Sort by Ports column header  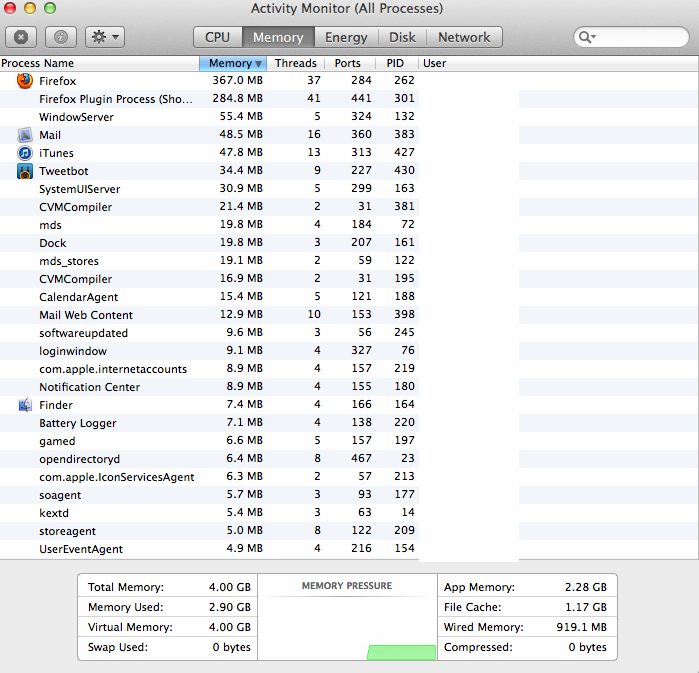point(350,63)
